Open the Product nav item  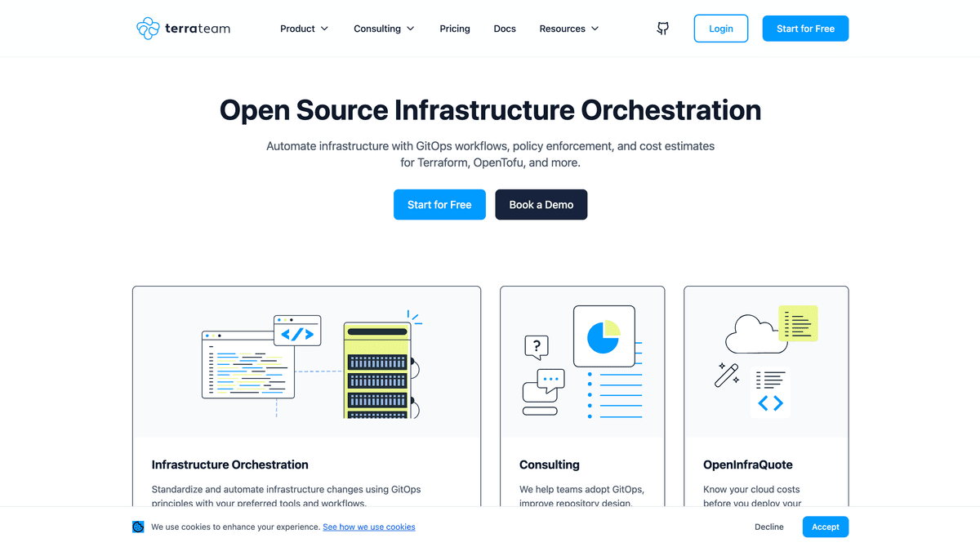click(305, 29)
